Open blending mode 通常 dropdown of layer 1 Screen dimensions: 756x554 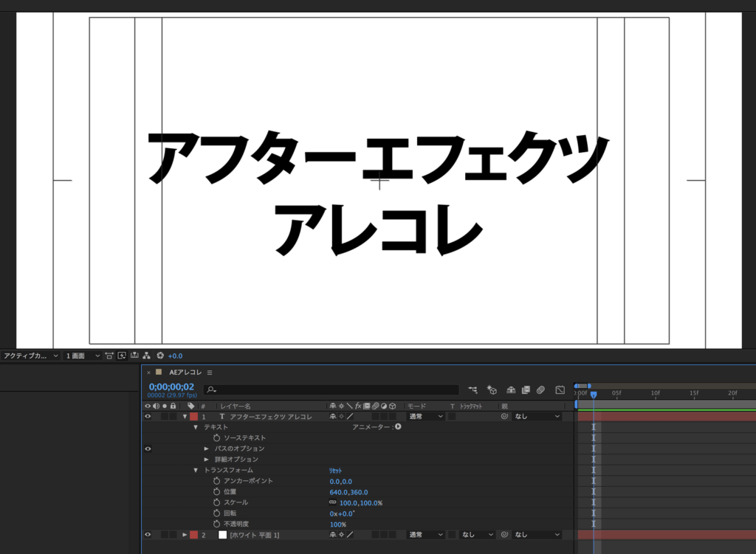[x=426, y=416]
